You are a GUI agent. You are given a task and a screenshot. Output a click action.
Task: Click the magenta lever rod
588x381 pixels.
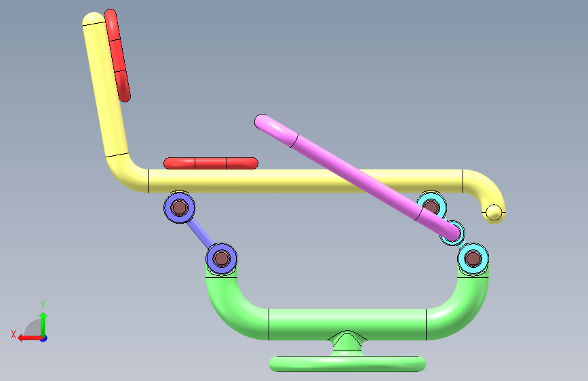357,177
